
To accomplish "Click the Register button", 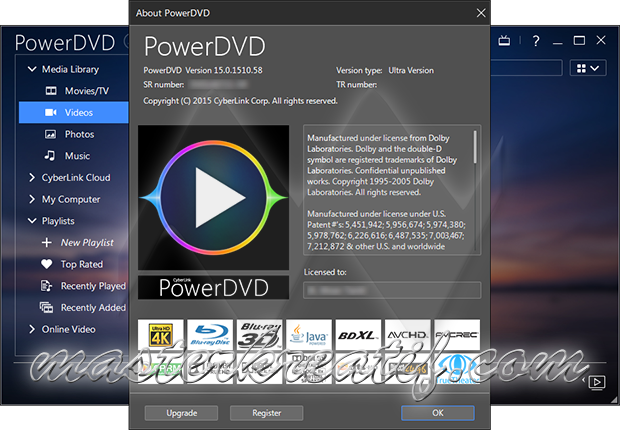I will click(267, 413).
